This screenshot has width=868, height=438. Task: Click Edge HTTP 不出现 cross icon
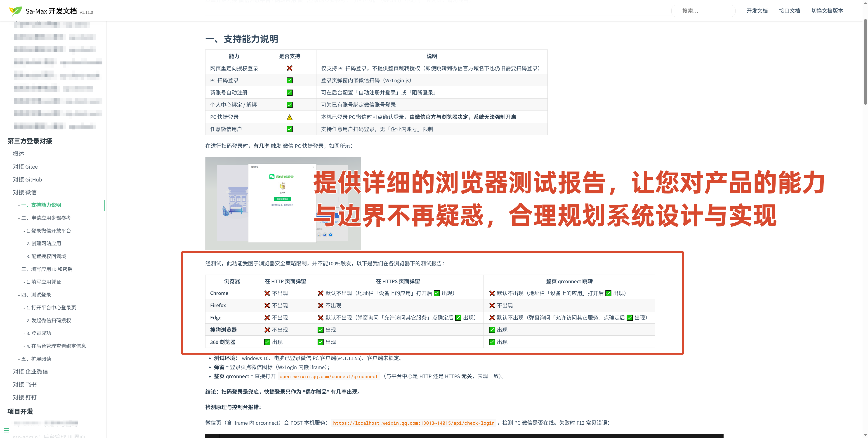pyautogui.click(x=267, y=317)
